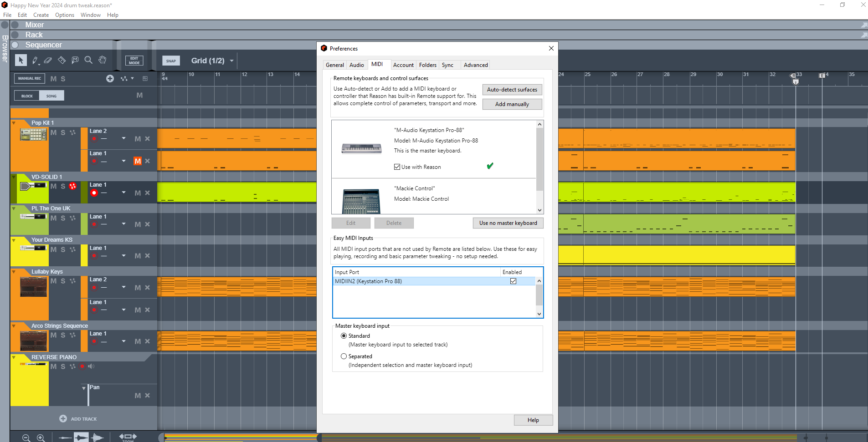Click the control surfaces list scrollbar
This screenshot has width=868, height=442.
coord(539,159)
